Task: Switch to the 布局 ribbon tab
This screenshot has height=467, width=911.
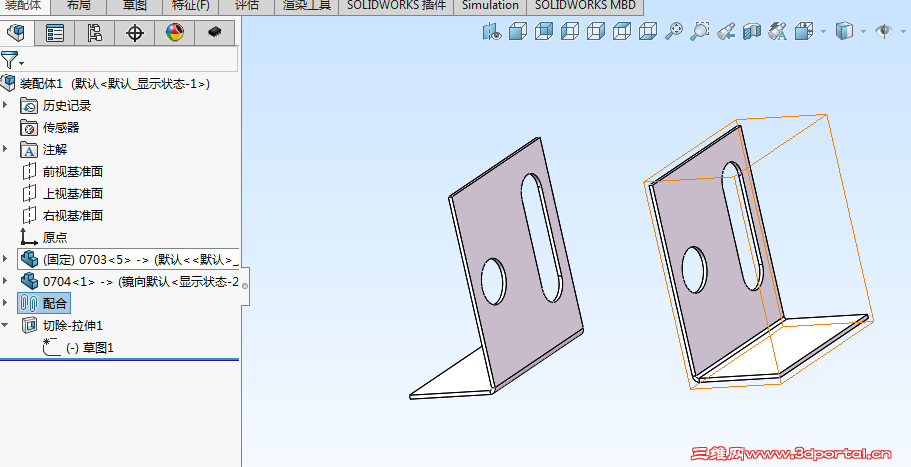Action: pos(79,6)
